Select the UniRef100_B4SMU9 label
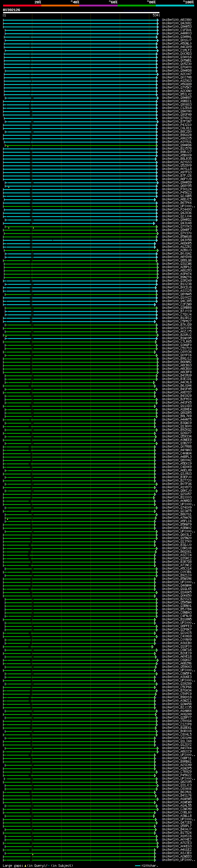197x868 pixels. (x=176, y=375)
